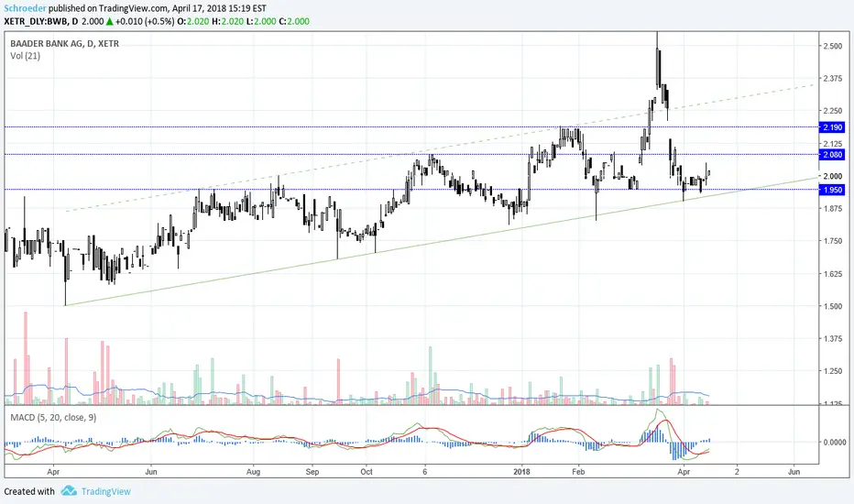Click the Feb label on time axis
Viewport: 854px width, 504px height.
(x=578, y=471)
